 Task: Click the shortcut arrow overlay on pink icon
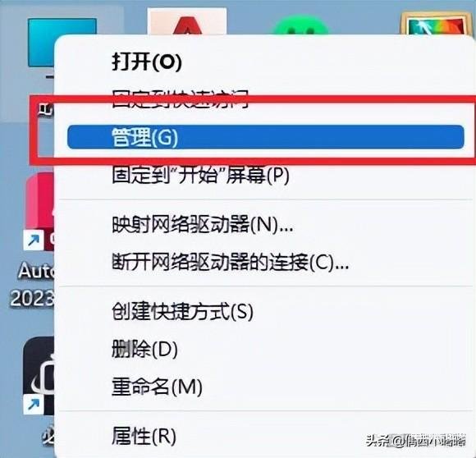(x=33, y=241)
